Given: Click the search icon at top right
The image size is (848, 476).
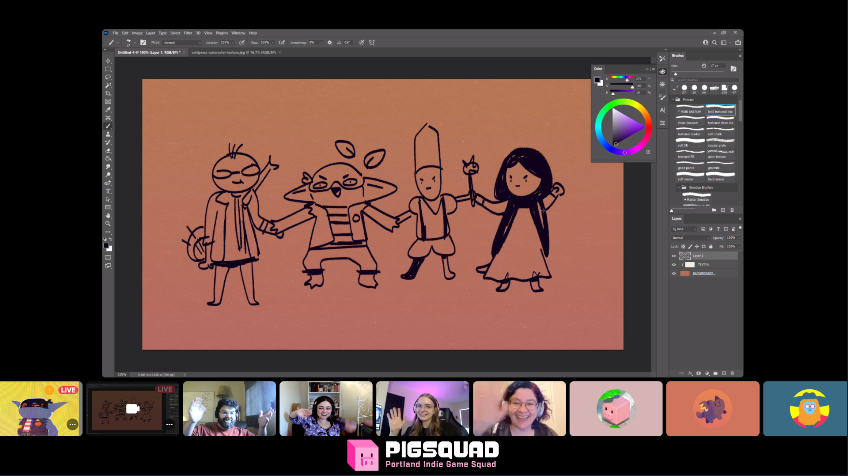Looking at the screenshot, I should click(x=714, y=43).
